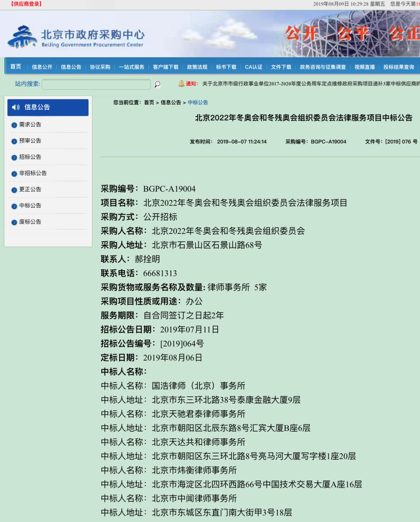The image size is (420, 522).
Task: Open the 标书下载 menu item
Action: [226, 67]
